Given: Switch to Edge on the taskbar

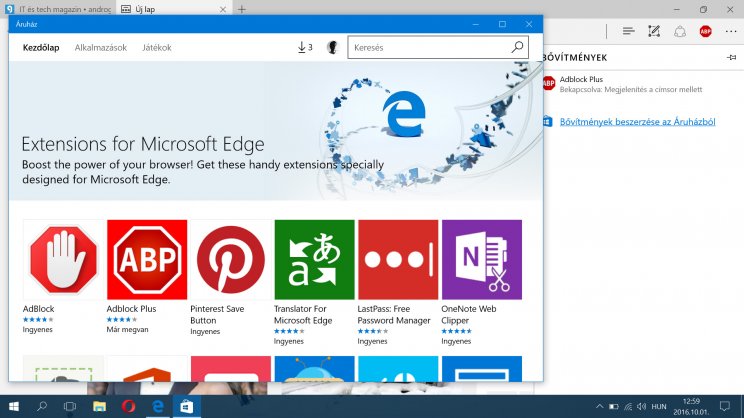Looking at the screenshot, I should tap(158, 407).
